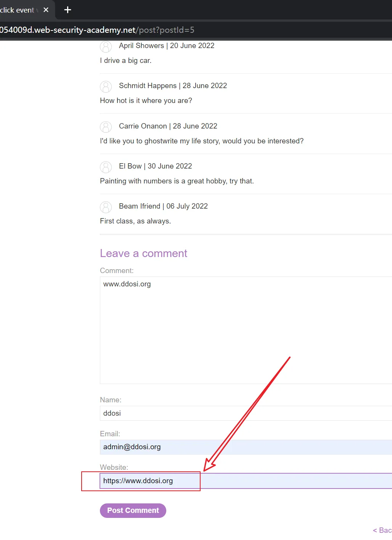The image size is (392, 540).
Task: Open a new browser tab
Action: (x=68, y=10)
